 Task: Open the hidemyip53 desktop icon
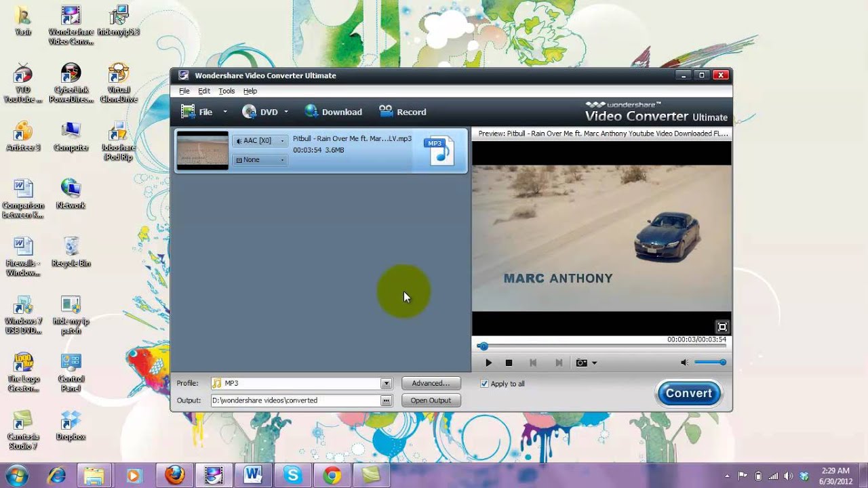pyautogui.click(x=118, y=22)
